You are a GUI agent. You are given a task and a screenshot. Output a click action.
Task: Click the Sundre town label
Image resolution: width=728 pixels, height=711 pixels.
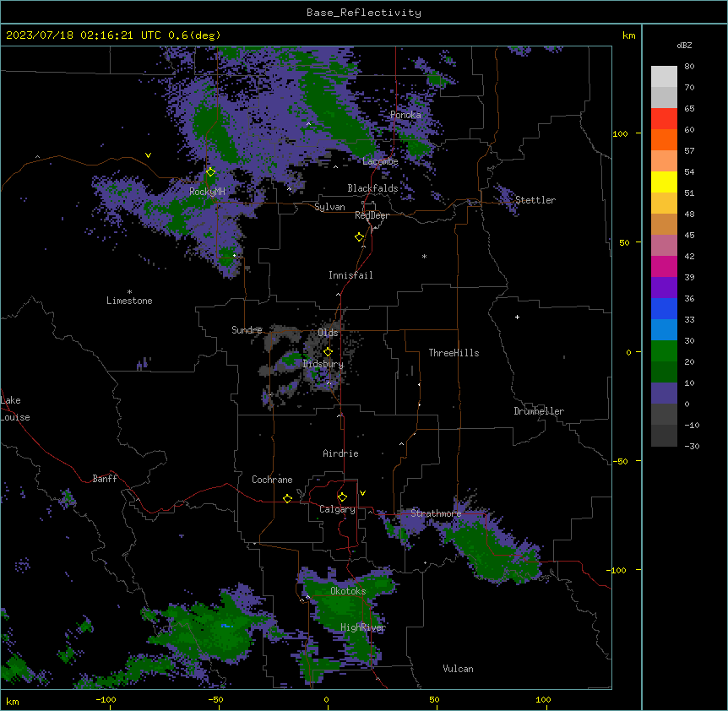[x=247, y=330]
